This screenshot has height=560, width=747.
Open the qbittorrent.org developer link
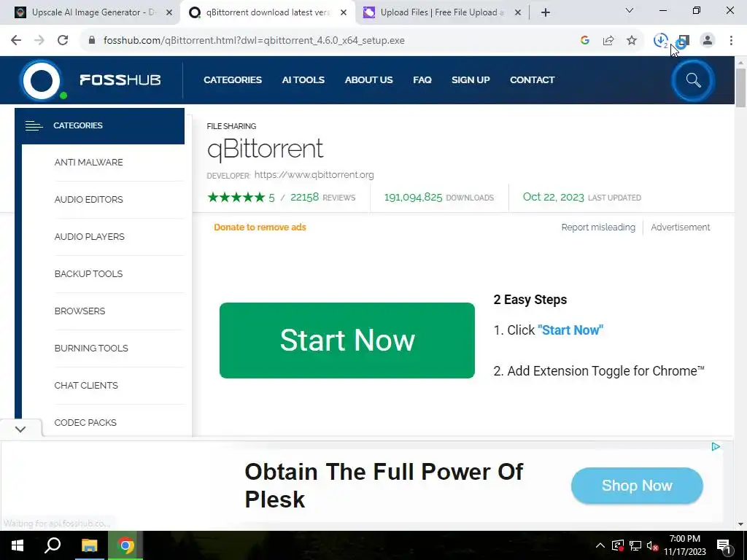(x=314, y=175)
